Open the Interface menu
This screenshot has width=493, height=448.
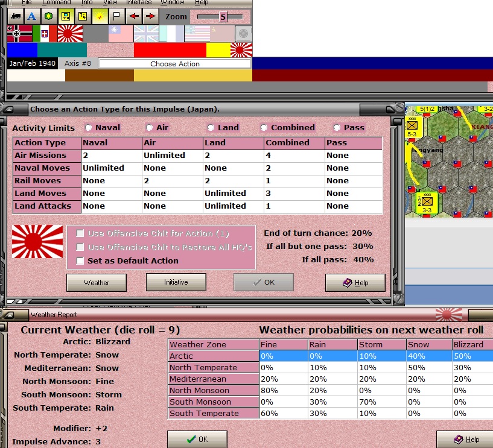coord(139,2)
